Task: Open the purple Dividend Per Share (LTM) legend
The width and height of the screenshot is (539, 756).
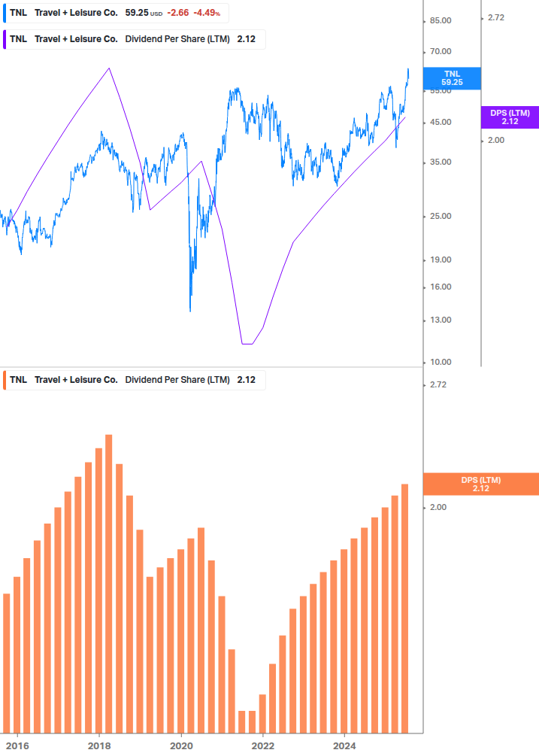Action: (135, 39)
